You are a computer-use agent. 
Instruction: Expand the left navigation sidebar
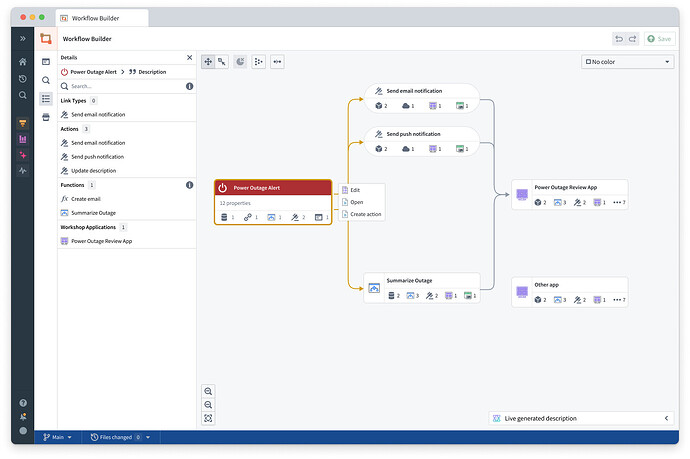click(23, 38)
